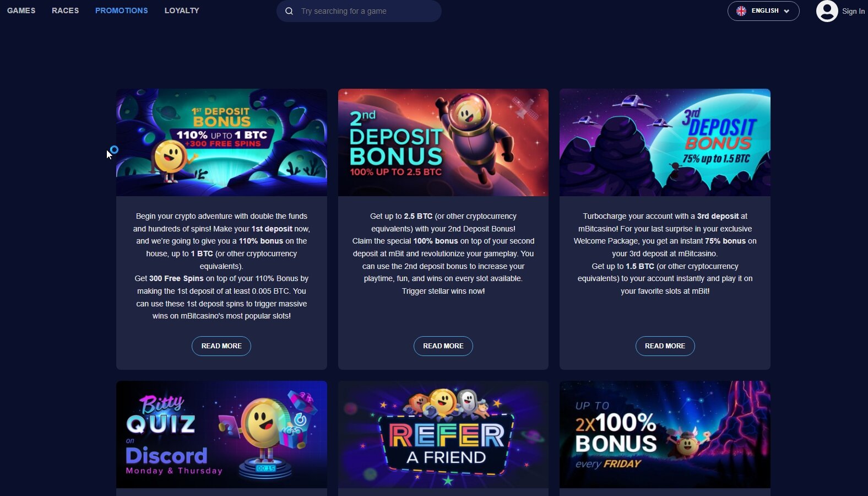Open the Bitty Quiz Discord banner

(x=221, y=434)
